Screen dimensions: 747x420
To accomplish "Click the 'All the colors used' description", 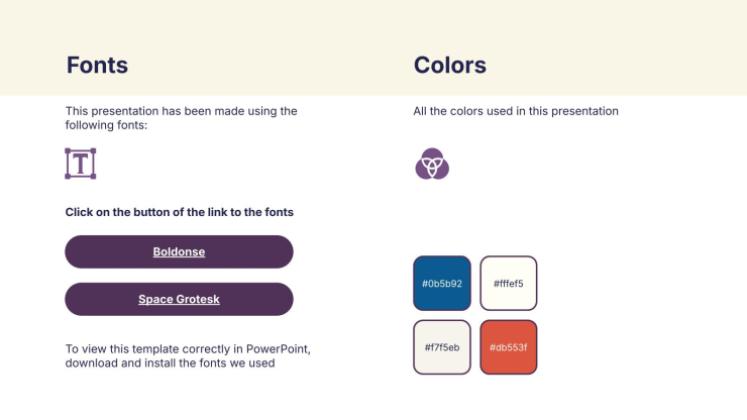I will (516, 111).
